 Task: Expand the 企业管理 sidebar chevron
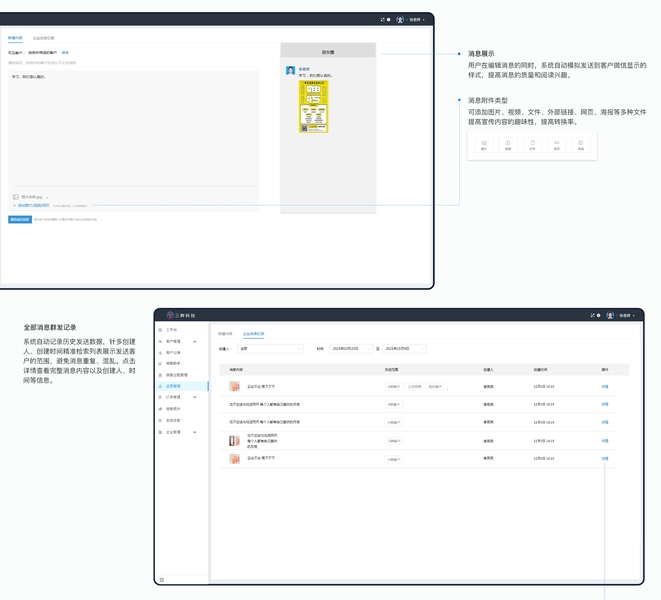194,432
